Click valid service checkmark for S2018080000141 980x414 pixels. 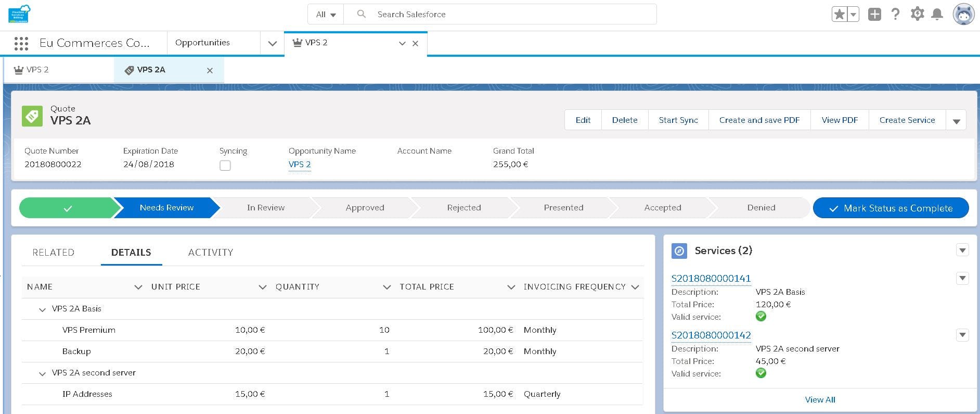[760, 316]
